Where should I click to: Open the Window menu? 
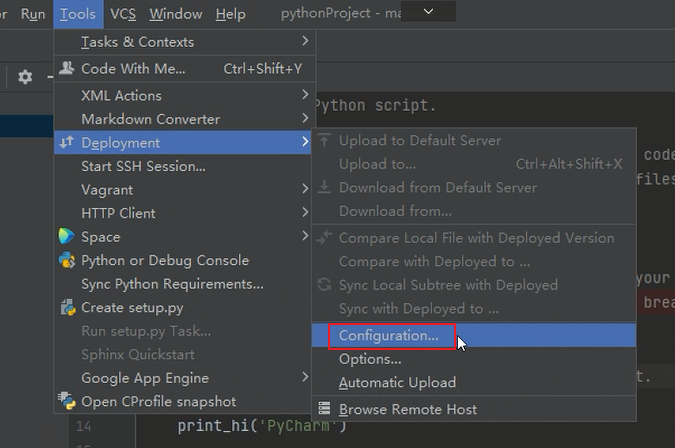click(x=176, y=14)
